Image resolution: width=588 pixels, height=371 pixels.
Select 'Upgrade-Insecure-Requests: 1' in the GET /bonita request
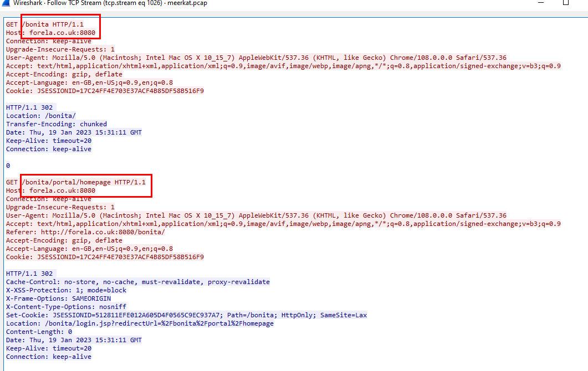60,49
